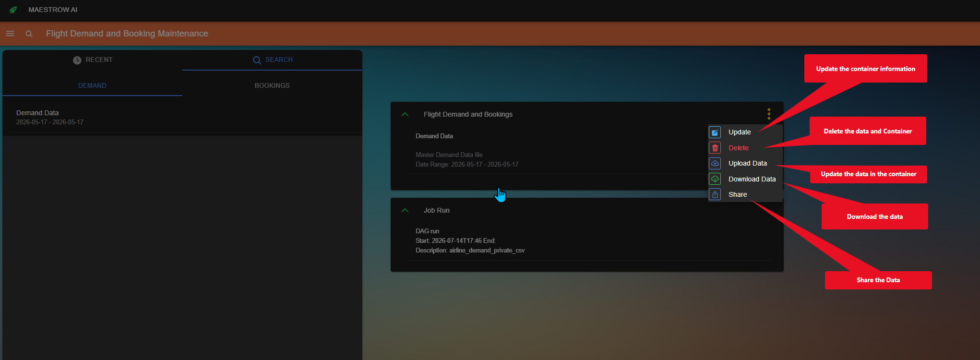980x360 pixels.
Task: Choose Download Data menu entry
Action: tap(745, 179)
